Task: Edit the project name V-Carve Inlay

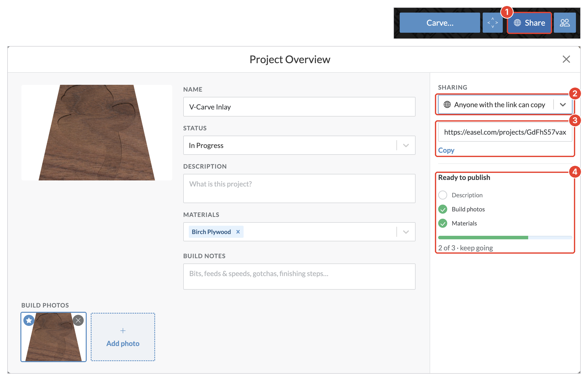Action: (299, 107)
